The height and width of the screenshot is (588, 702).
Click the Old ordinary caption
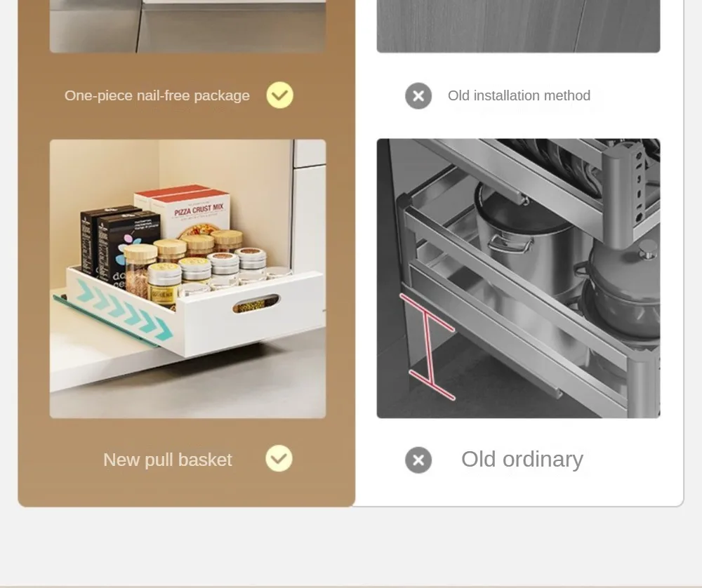tap(522, 459)
